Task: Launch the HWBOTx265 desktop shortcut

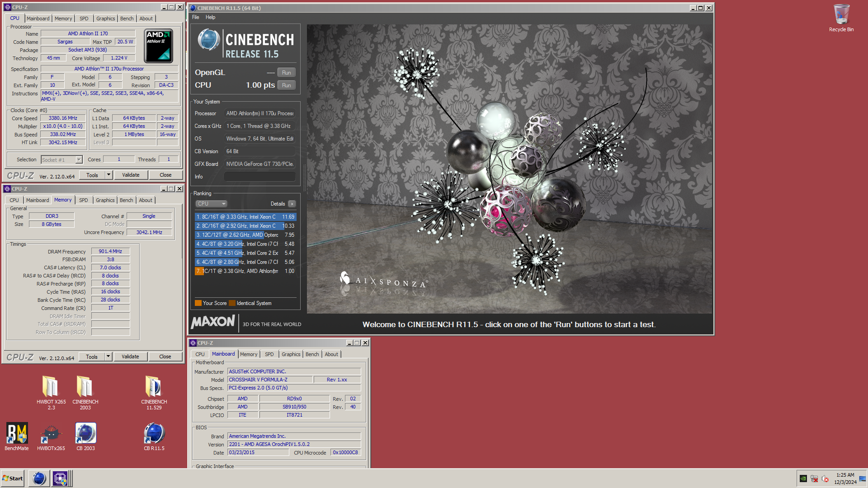Action: click(x=51, y=436)
